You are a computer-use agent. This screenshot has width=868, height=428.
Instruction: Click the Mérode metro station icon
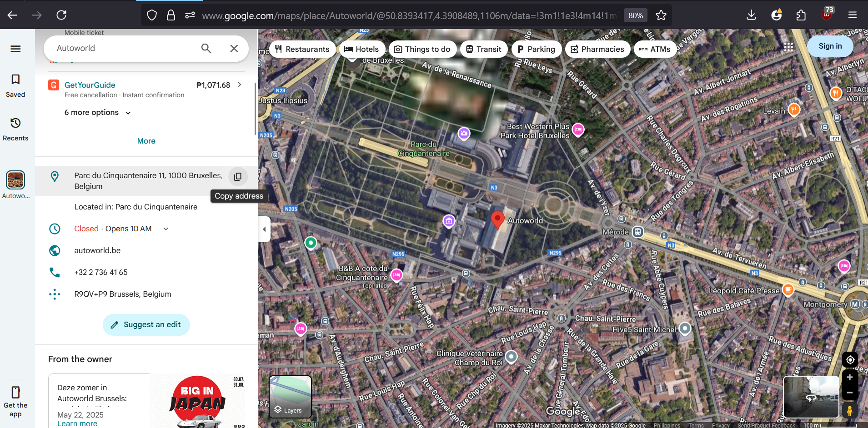click(638, 232)
